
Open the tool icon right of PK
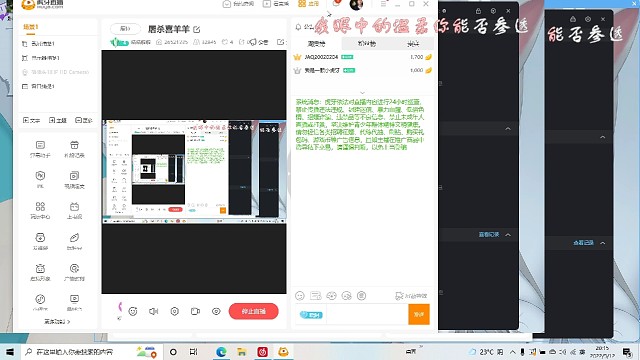point(74,180)
